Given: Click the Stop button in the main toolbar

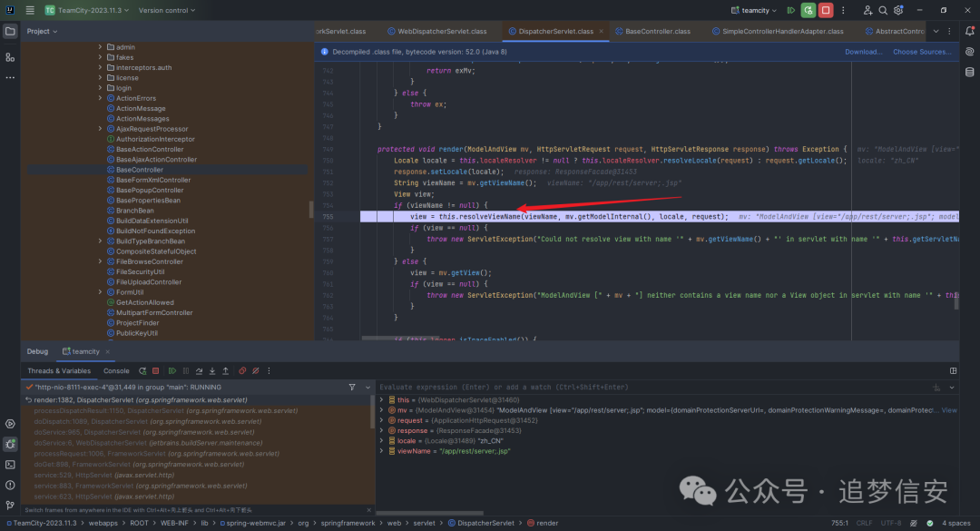Looking at the screenshot, I should click(x=826, y=10).
